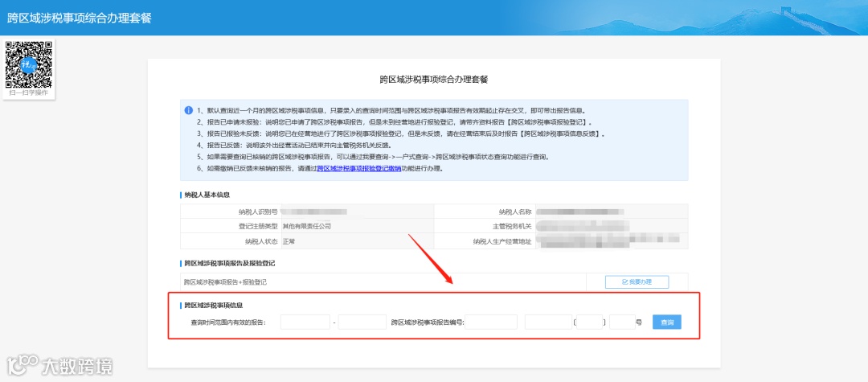Click the input box before 号
This screenshot has width=868, height=382.
[x=622, y=322]
